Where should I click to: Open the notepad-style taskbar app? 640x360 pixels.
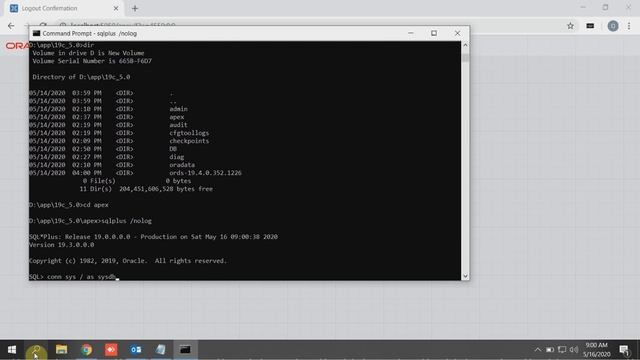tap(160, 350)
